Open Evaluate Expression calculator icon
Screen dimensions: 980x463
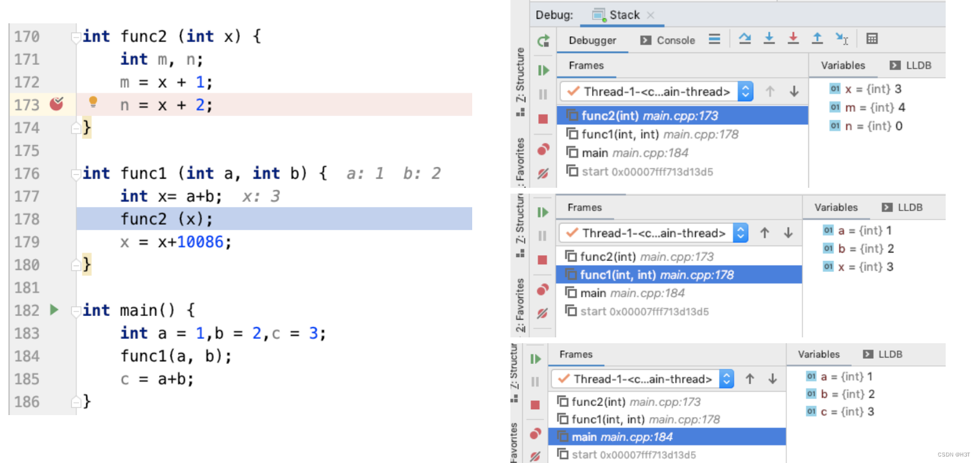click(872, 39)
